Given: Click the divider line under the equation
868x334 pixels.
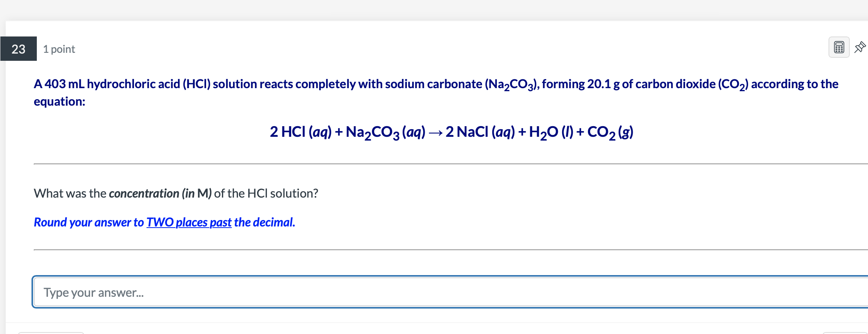Looking at the screenshot, I should point(448,163).
